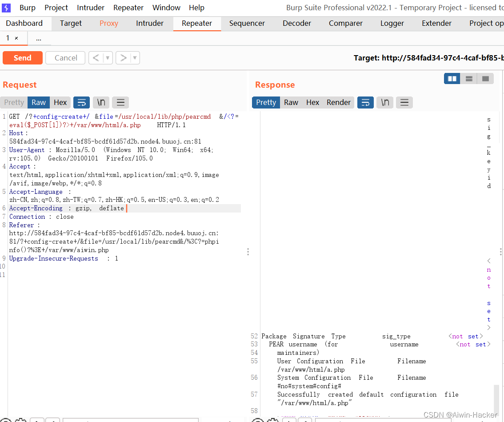Viewport: 504px width, 422px height.
Task: Switch to the Sequencer tab
Action: (247, 24)
